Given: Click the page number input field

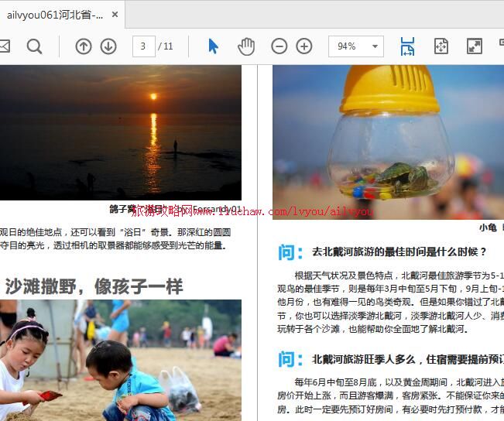Looking at the screenshot, I should click(x=143, y=46).
